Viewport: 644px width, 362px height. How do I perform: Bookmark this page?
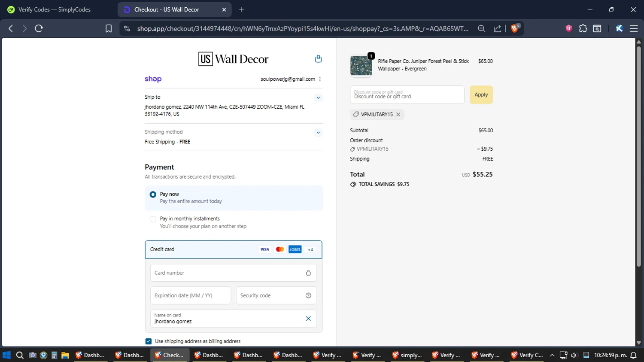click(109, 28)
